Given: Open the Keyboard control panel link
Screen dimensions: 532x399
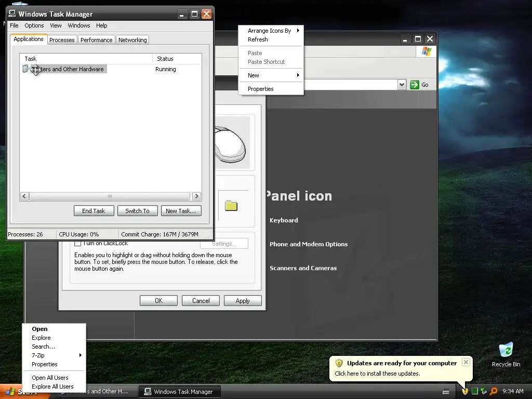Looking at the screenshot, I should 284,220.
